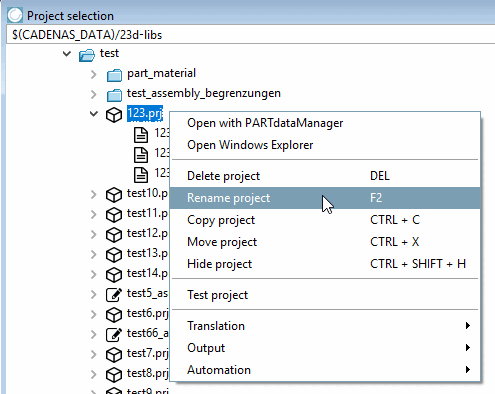
Task: Click the test_assembly_begrenzungen folder icon
Action: 114,95
